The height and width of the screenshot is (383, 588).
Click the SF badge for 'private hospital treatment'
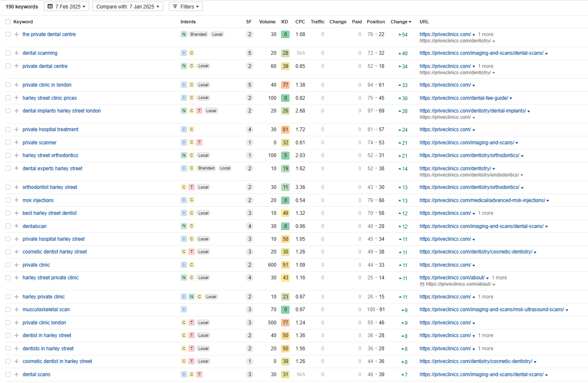click(x=250, y=130)
